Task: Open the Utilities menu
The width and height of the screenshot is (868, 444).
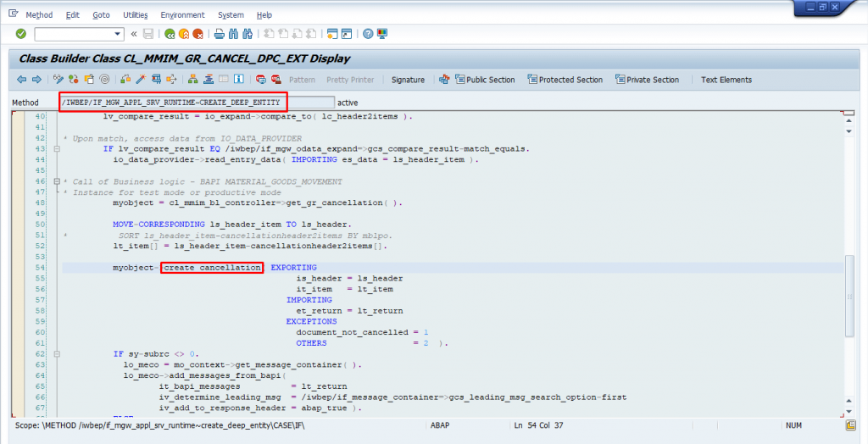Action: point(135,15)
